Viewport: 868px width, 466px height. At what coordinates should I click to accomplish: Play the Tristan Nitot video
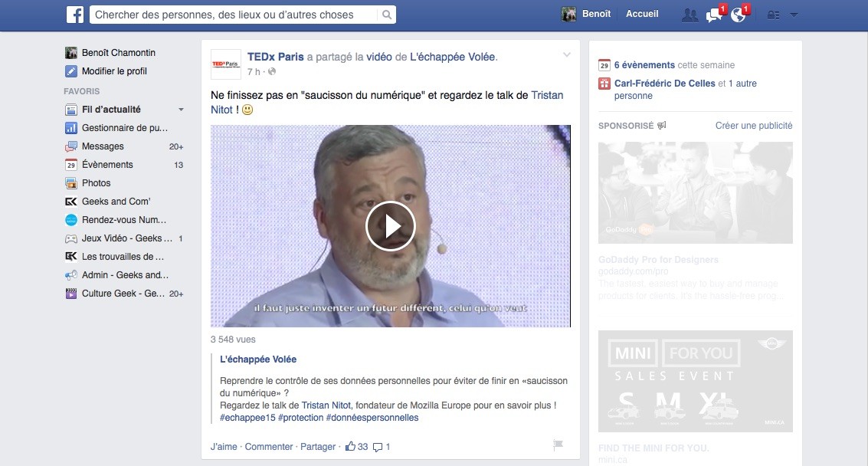[x=390, y=225]
